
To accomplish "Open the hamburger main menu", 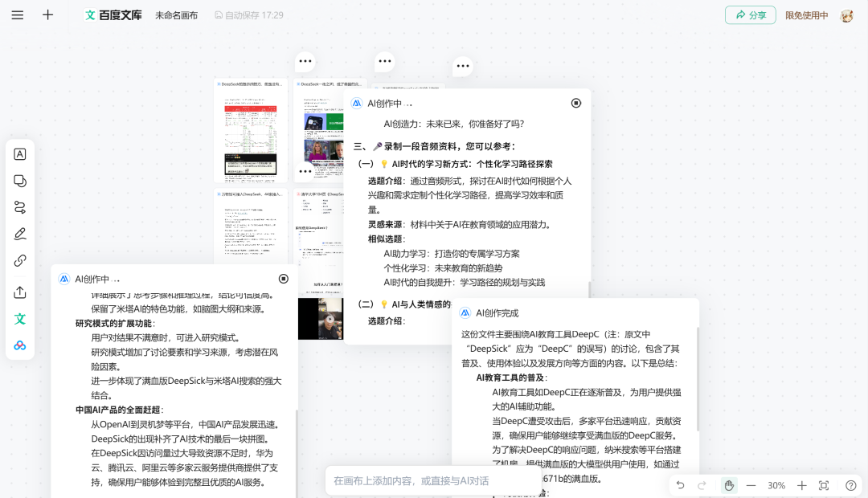I will (18, 15).
